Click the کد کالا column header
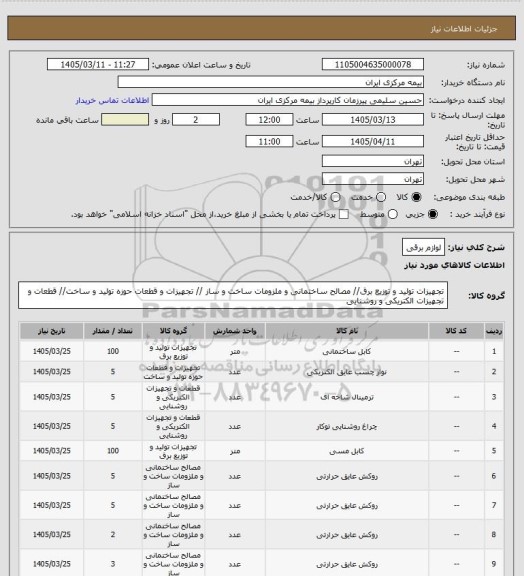524x576 pixels. [x=456, y=331]
